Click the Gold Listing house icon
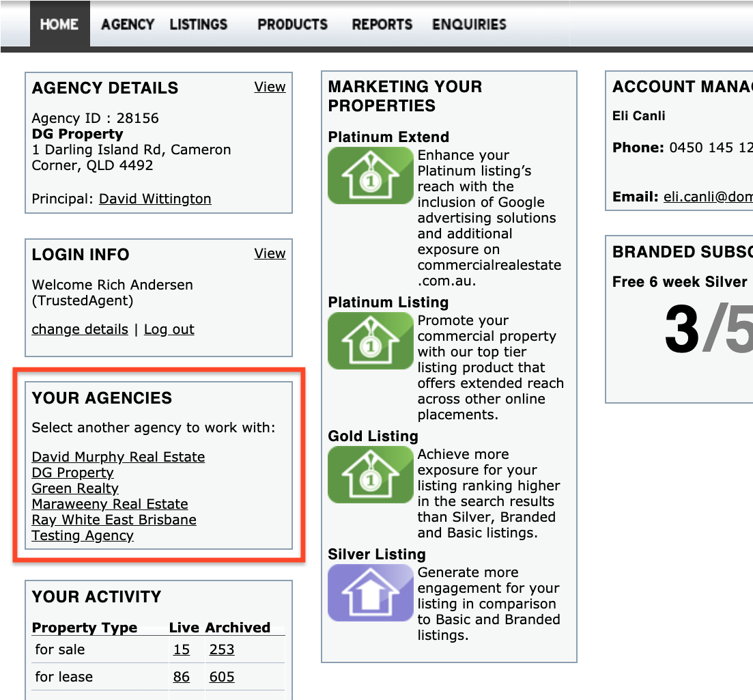 coord(370,475)
